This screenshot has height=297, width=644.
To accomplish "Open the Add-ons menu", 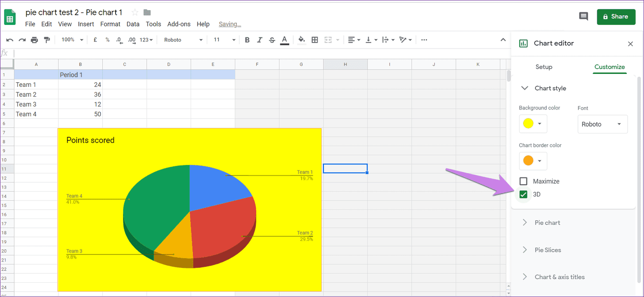I will (x=179, y=24).
